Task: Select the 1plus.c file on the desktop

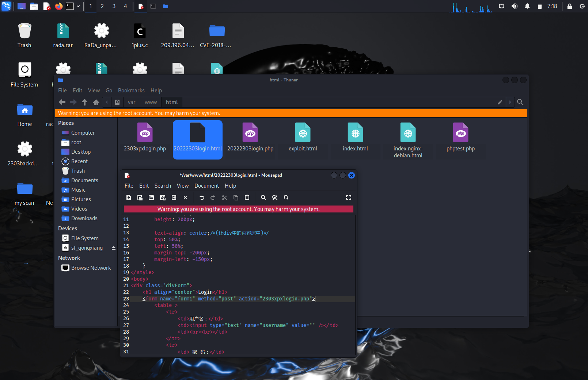Action: [140, 35]
